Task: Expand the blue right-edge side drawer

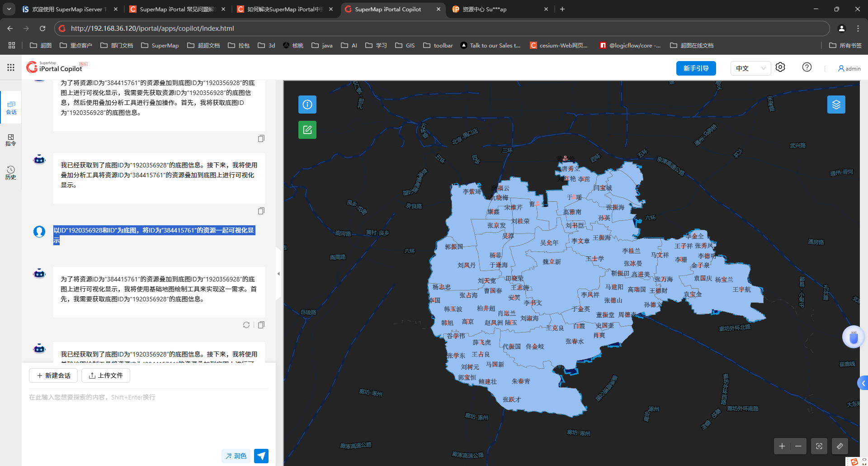Action: pos(863,383)
